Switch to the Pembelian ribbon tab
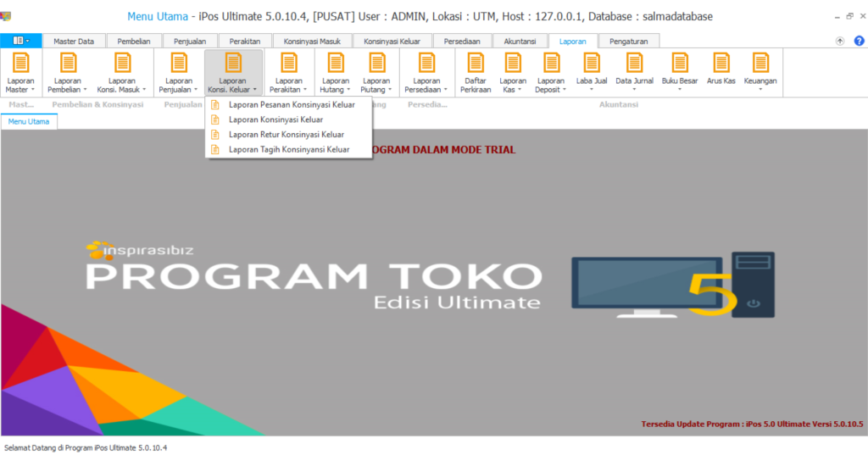Image resolution: width=868 pixels, height=455 pixels. (133, 41)
